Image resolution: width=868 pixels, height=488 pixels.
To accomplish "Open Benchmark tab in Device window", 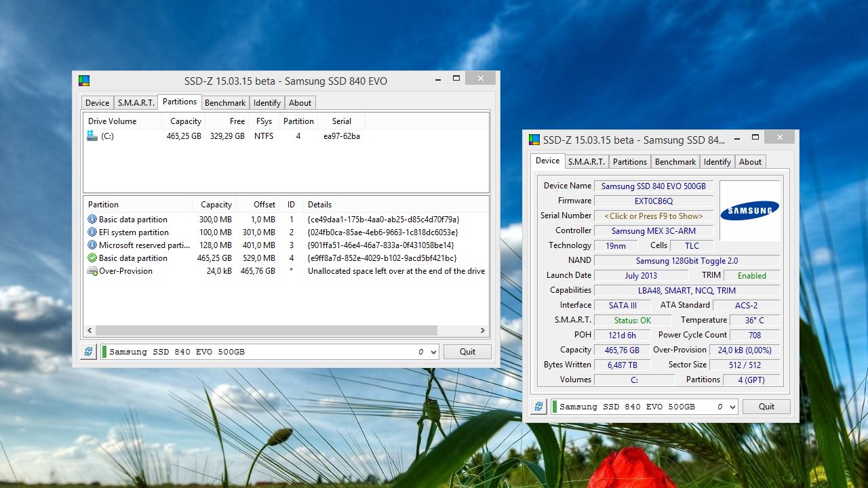I will click(675, 162).
